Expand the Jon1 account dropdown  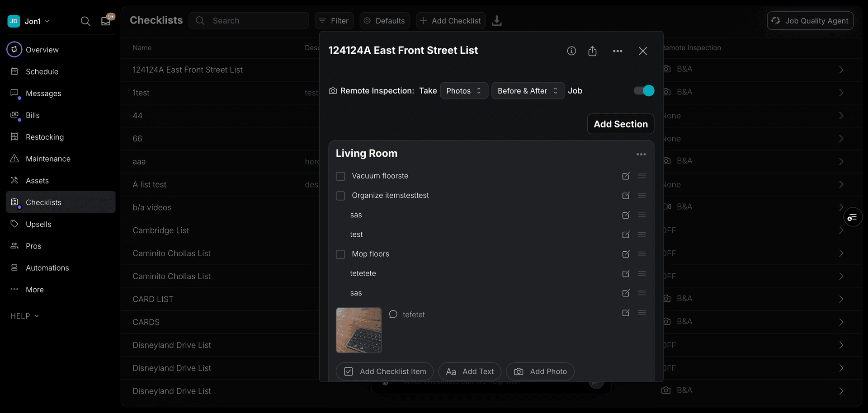point(36,21)
